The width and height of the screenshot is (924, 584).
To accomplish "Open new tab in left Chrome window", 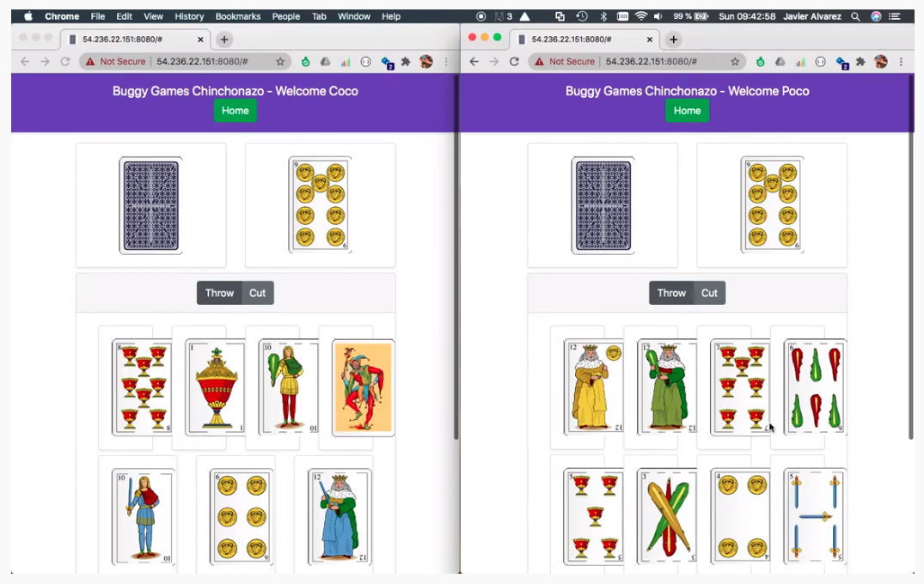I will pyautogui.click(x=224, y=40).
